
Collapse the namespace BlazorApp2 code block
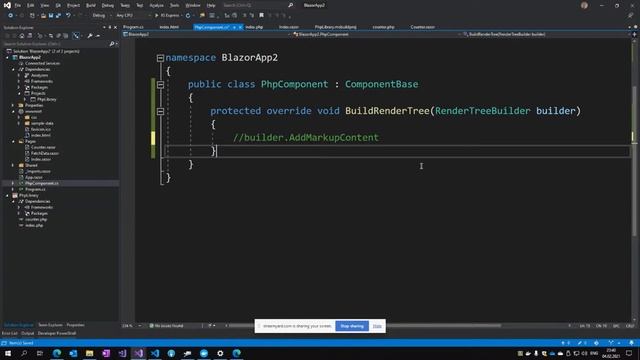tap(160, 58)
